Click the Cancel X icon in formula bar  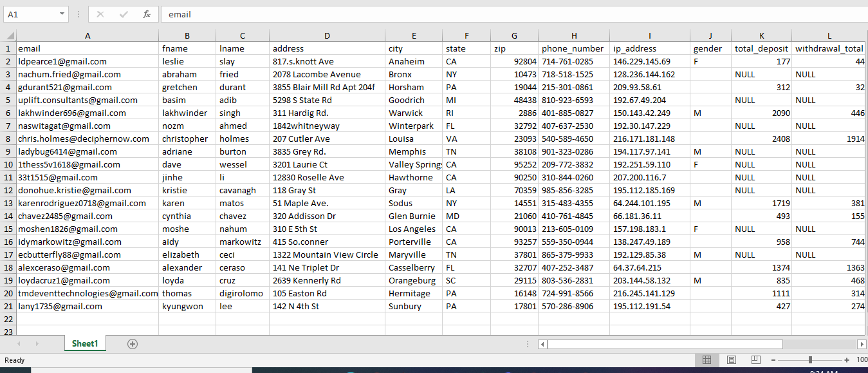(x=100, y=14)
